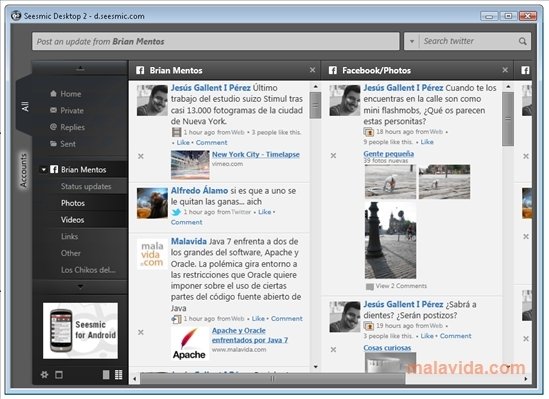
Task: Close the Brian Mentos column
Action: 312,70
